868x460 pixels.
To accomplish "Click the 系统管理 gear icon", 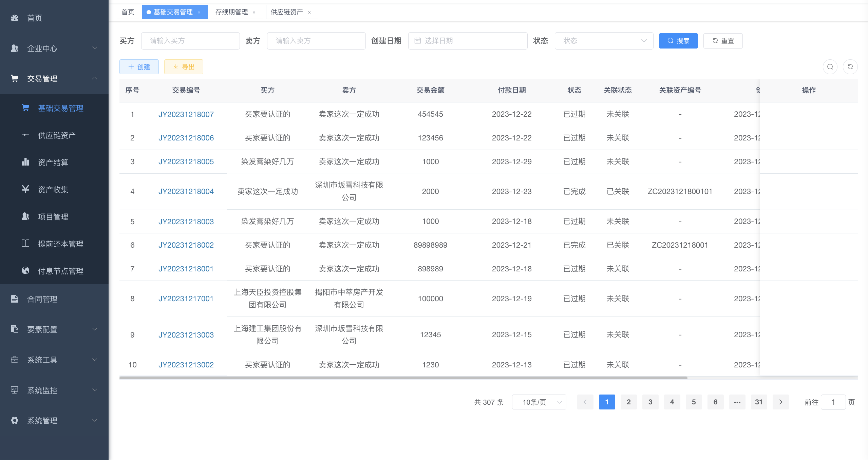I will (15, 420).
